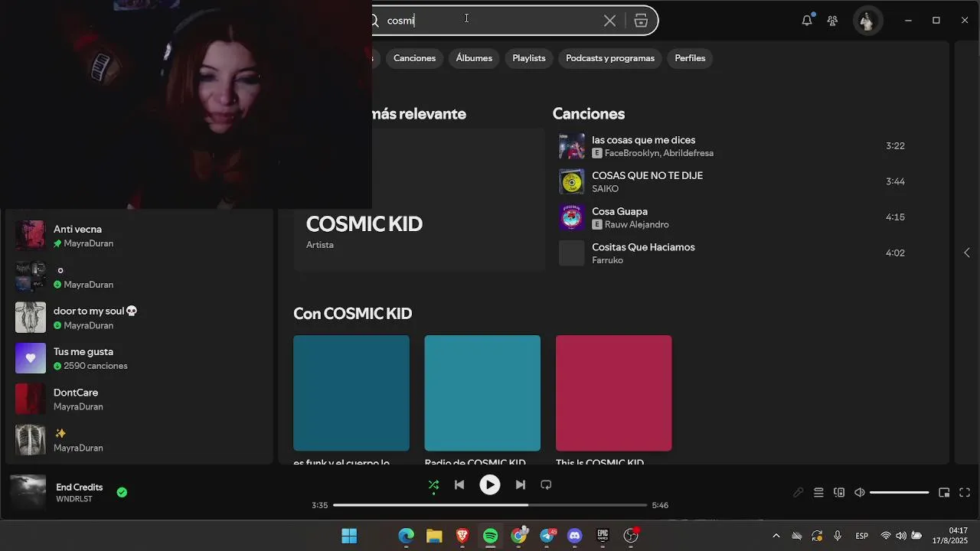Mute audio with the speaker icon

click(x=859, y=493)
